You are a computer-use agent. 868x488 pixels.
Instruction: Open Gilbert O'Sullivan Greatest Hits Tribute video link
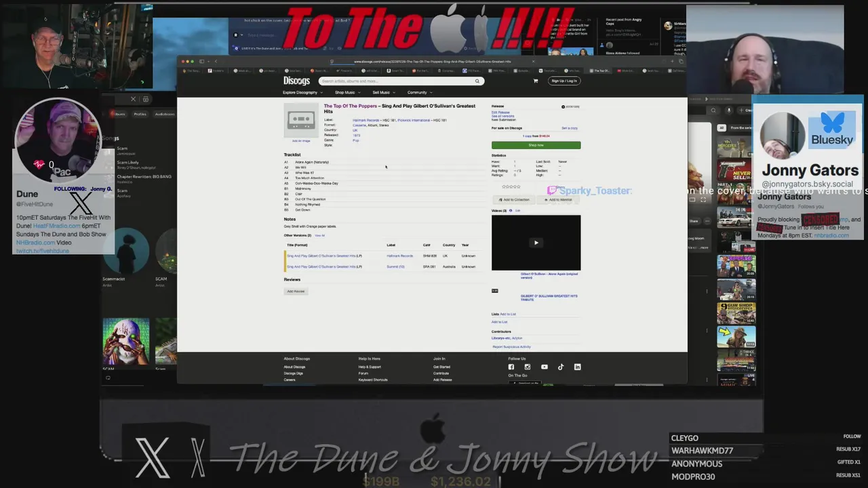pos(549,298)
